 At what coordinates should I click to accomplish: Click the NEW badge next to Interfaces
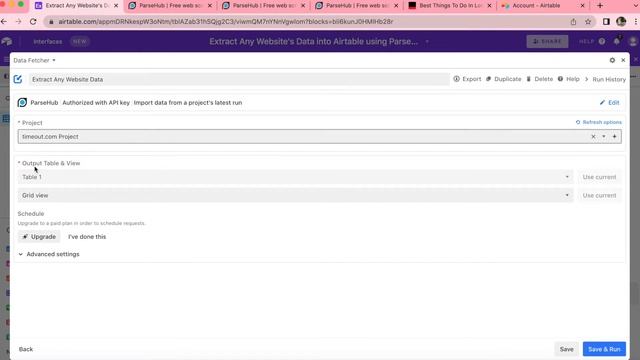point(80,42)
